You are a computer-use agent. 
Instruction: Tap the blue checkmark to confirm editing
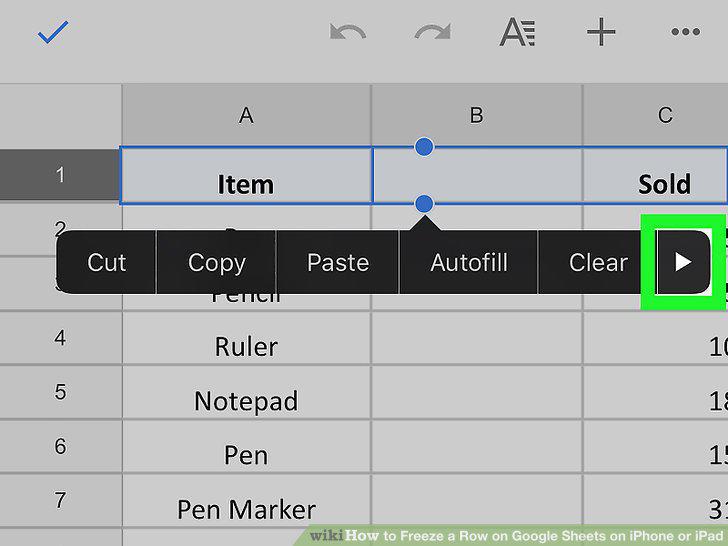[x=53, y=32]
